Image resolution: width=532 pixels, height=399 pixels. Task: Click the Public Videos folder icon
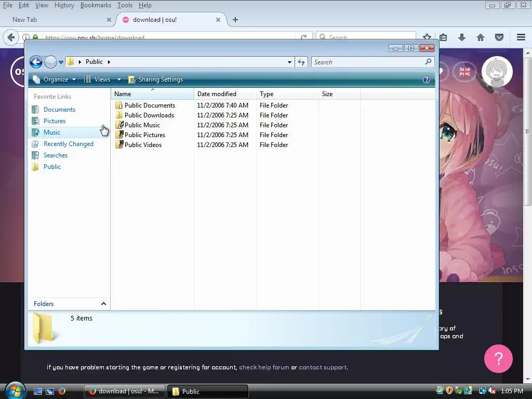click(119, 144)
